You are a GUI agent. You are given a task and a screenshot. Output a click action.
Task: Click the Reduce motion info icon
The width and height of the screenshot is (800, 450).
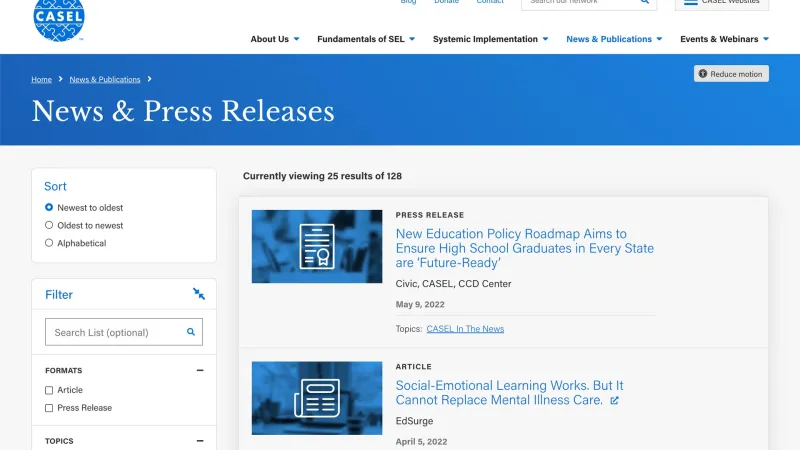[703, 74]
